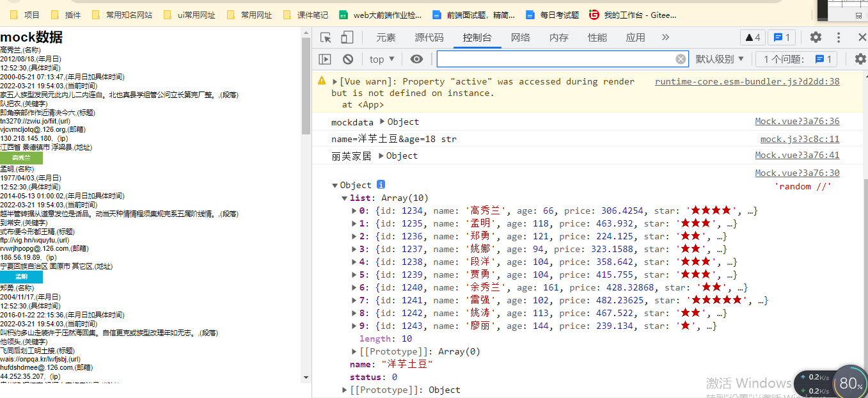The width and height of the screenshot is (868, 398).
Task: Toggle the device toolbar icon
Action: (347, 38)
